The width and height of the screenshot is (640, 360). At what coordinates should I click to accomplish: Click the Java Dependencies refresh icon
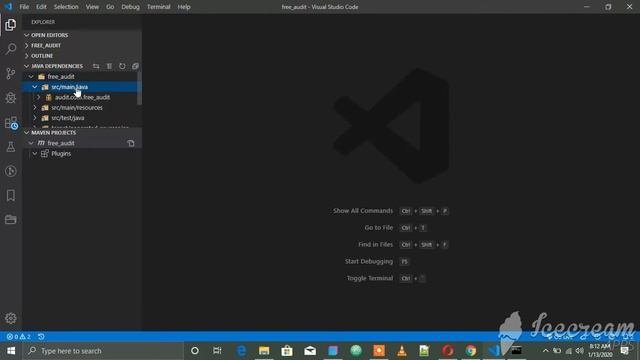(122, 66)
